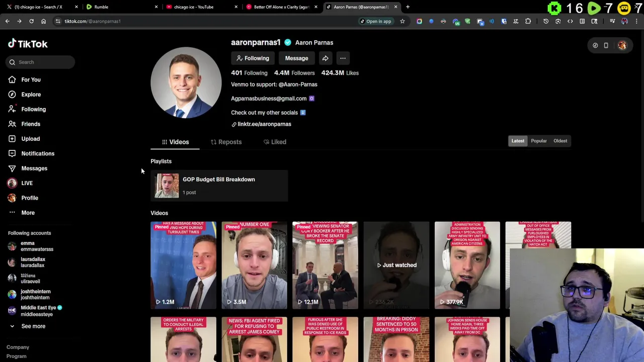Click the browser back arrow
Screen dimensions: 644x362
tap(7, 21)
